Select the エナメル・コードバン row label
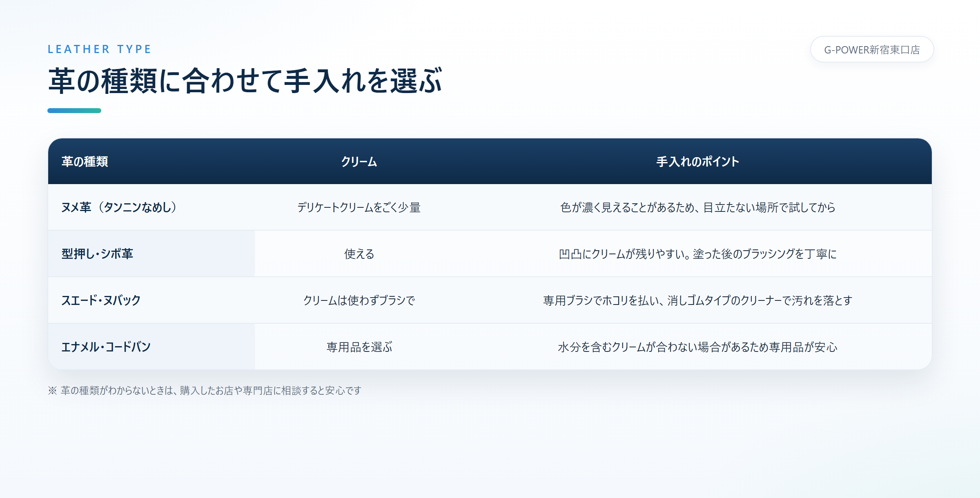This screenshot has height=498, width=980. pyautogui.click(x=106, y=347)
